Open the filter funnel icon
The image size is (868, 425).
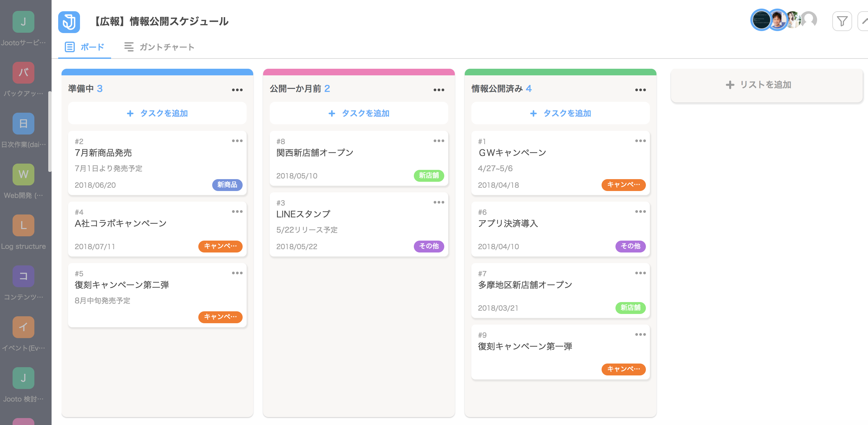click(842, 21)
